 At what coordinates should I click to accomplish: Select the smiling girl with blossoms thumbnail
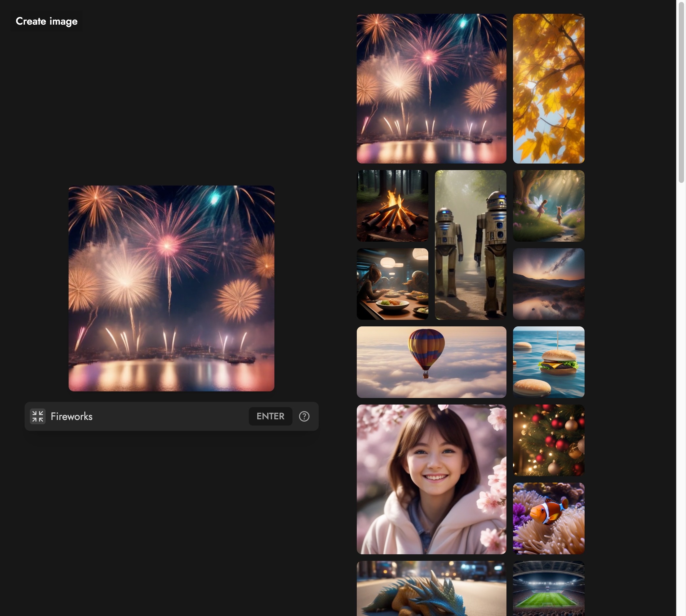pos(431,479)
